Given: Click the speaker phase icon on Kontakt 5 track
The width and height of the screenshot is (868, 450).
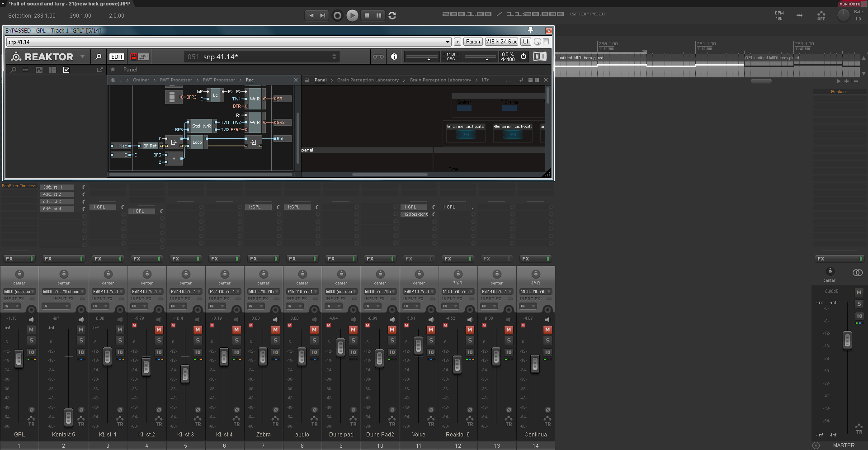Looking at the screenshot, I should (x=81, y=319).
